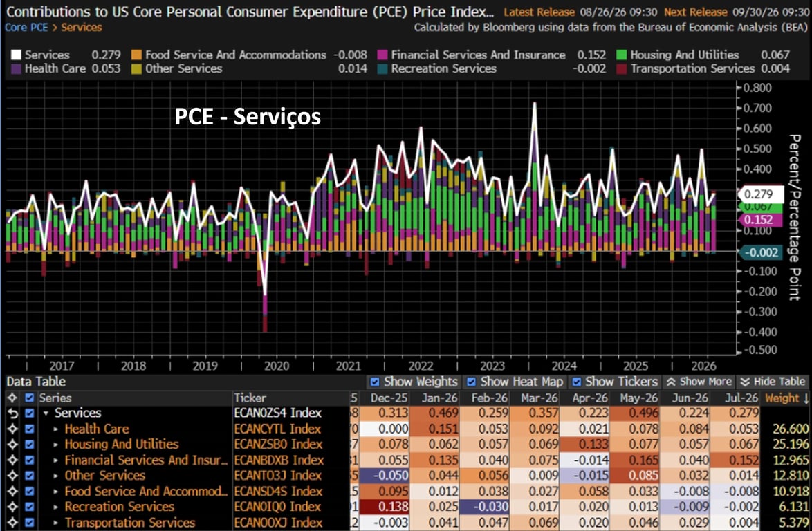Expand the Health Care row
Screen dimensions: 812x531
point(56,429)
